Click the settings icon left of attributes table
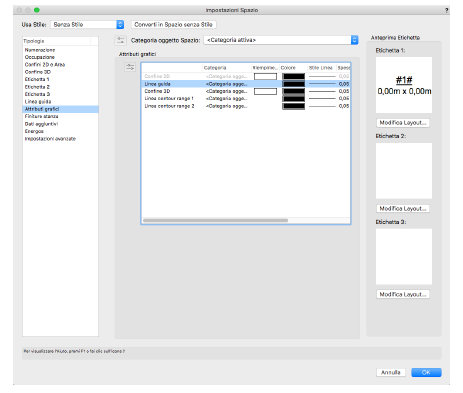Screen dimensions: 463x393 (x=130, y=67)
